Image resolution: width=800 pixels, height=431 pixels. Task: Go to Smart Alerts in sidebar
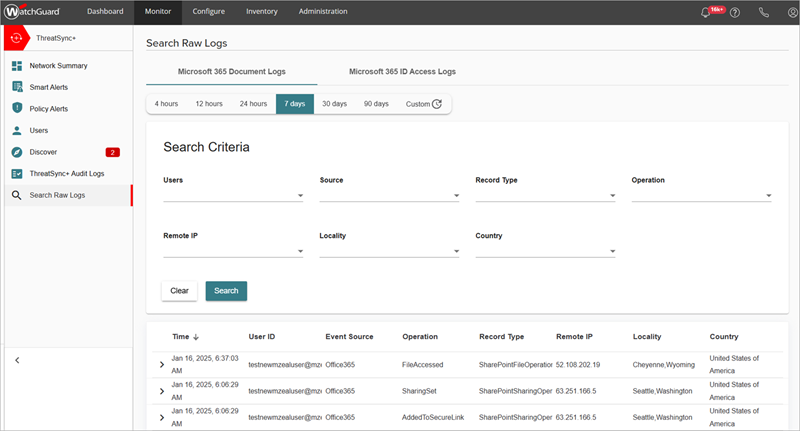[x=48, y=87]
